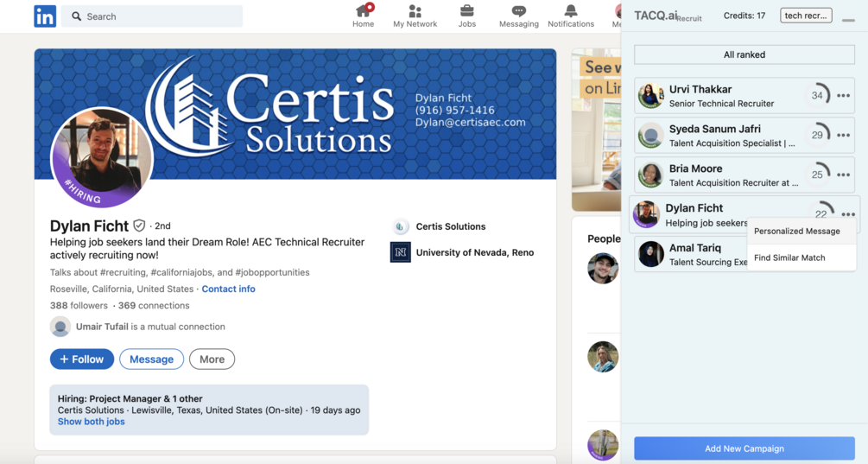868x464 pixels.
Task: Click Urvi Thakkar's avatar in ranked list
Action: point(651,96)
